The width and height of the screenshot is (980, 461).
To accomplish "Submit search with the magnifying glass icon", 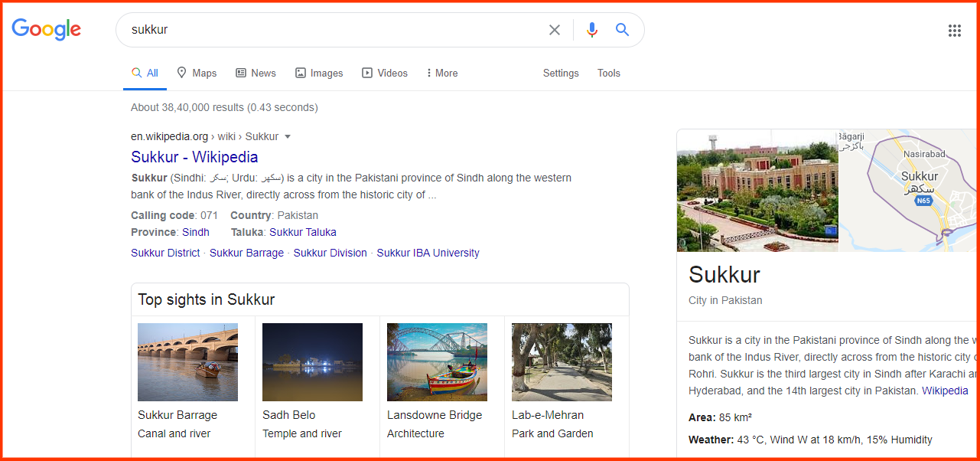I will click(623, 30).
